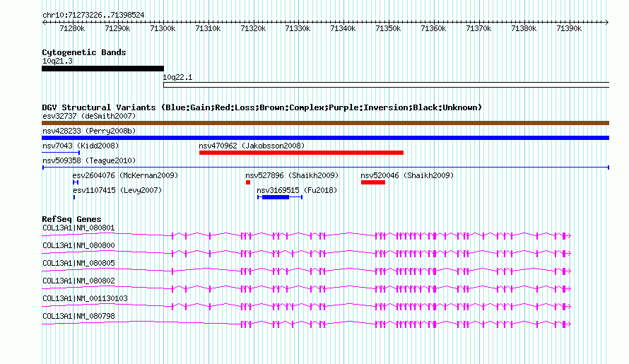The image size is (629, 364).
Task: Select the red nsv470962 loss bar
Action: (301, 153)
